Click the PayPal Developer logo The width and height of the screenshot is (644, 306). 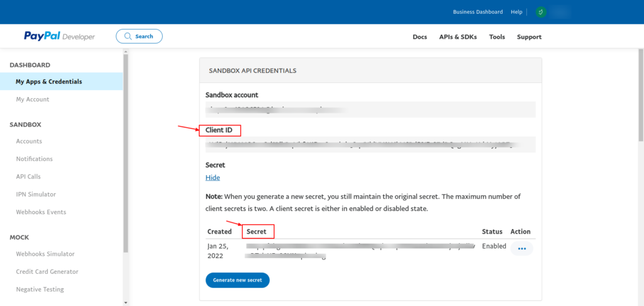point(60,36)
